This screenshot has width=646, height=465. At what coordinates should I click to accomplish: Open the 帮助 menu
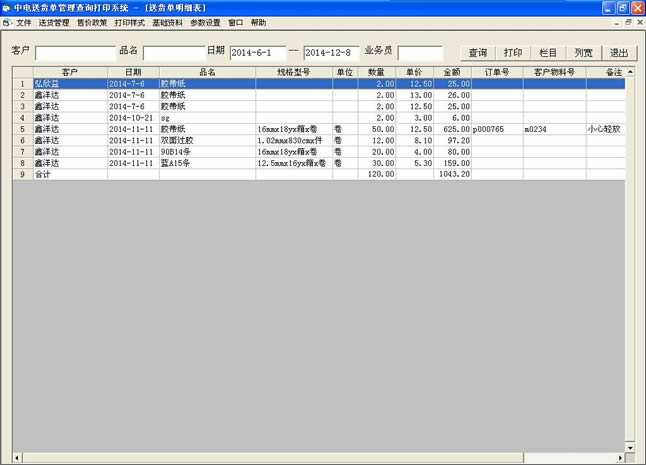(x=258, y=23)
